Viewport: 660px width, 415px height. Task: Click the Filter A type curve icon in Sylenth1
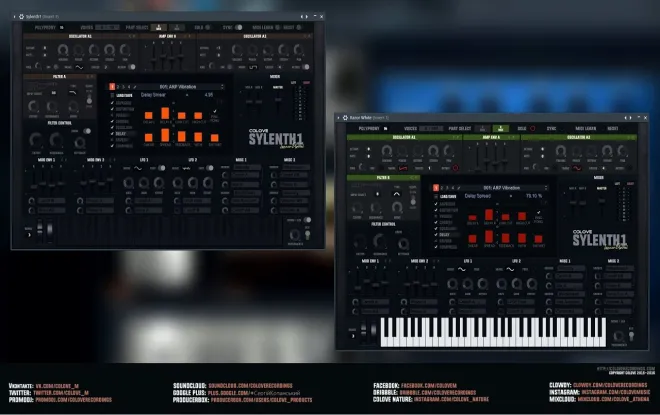click(x=73, y=93)
